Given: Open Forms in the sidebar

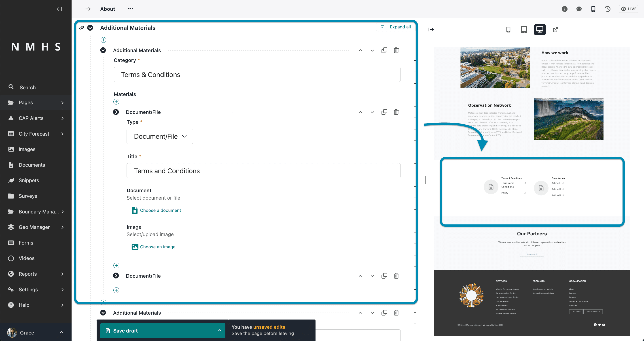Looking at the screenshot, I should (x=36, y=243).
